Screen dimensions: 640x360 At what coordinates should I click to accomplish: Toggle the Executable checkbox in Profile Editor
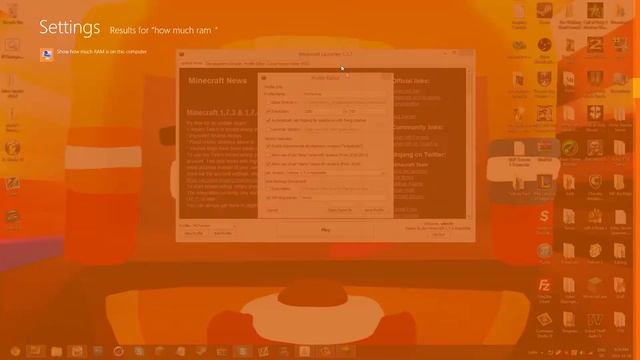click(x=268, y=189)
